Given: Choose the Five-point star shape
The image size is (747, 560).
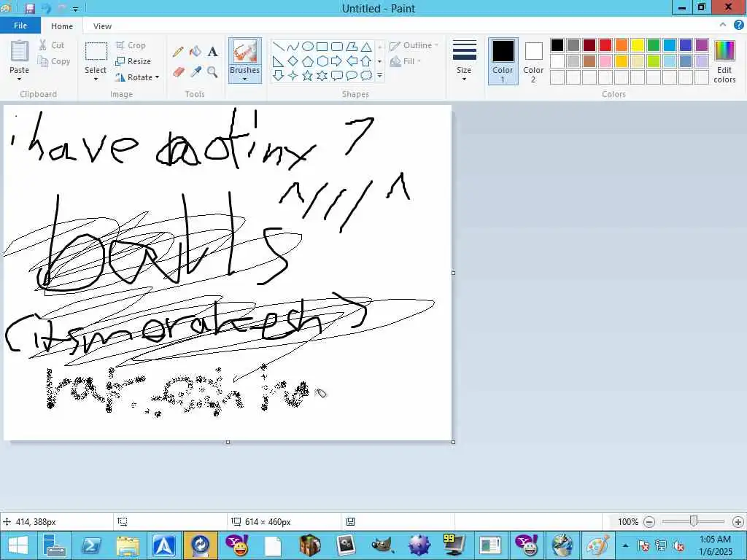Looking at the screenshot, I should 308,75.
